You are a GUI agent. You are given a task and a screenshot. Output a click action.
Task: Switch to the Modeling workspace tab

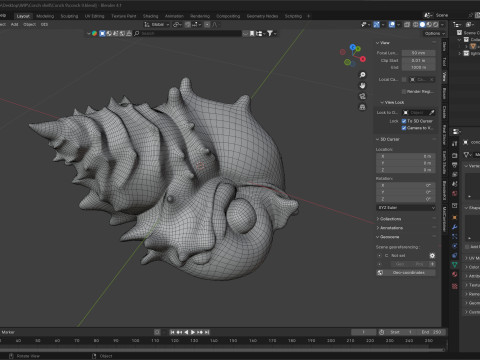[45, 16]
